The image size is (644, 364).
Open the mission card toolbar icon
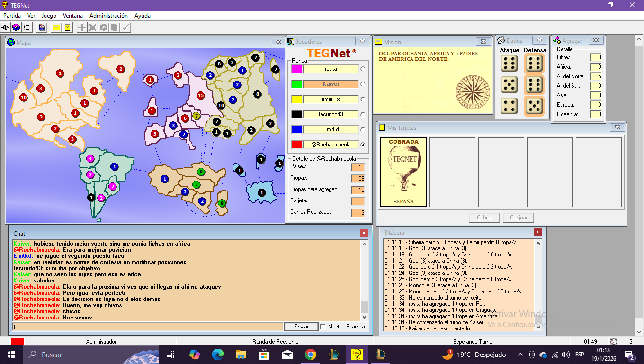point(56,27)
